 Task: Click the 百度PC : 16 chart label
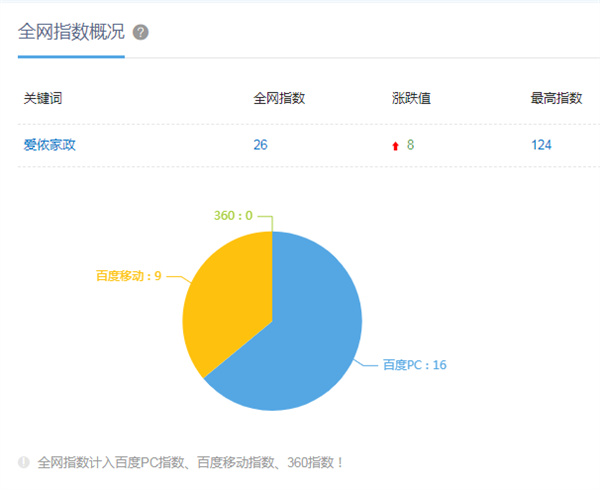(415, 365)
